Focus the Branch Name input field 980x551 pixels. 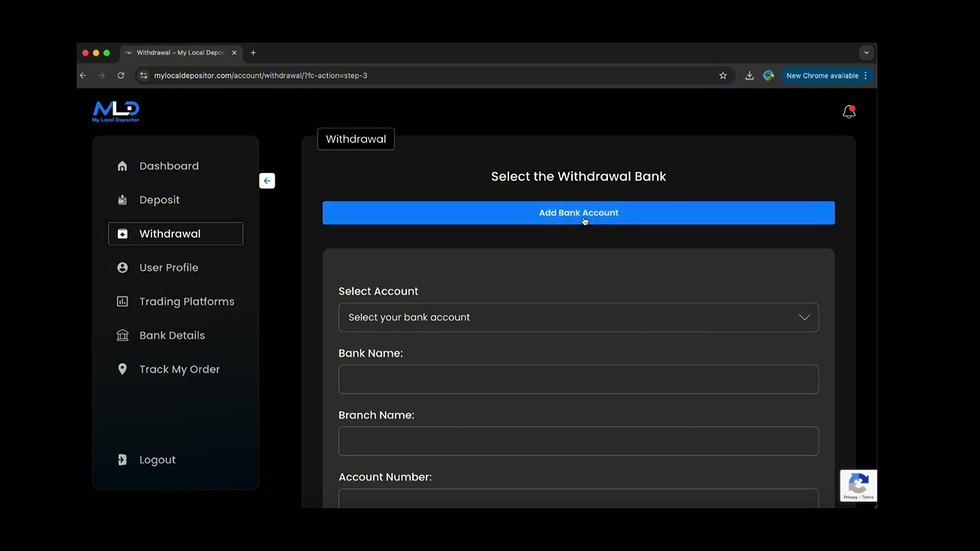[x=579, y=442]
